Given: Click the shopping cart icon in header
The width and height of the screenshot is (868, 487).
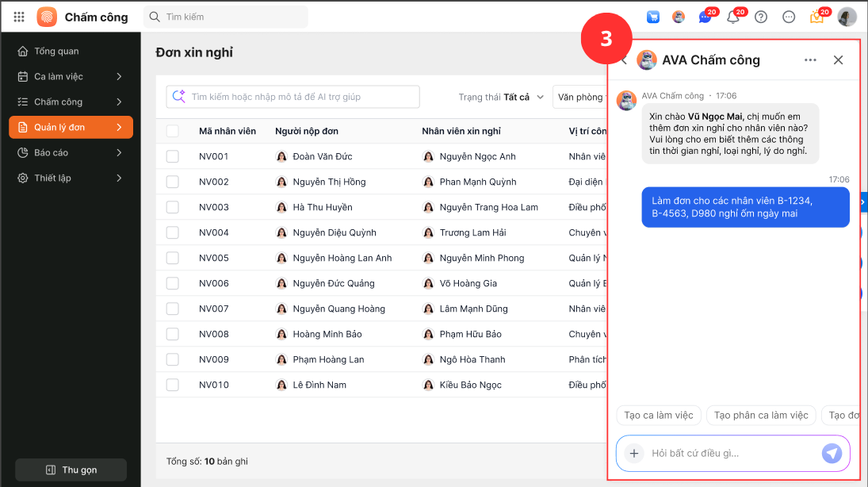Looking at the screenshot, I should 653,17.
